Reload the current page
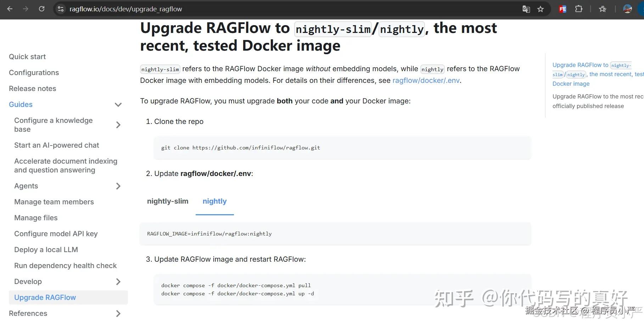Screen dimensions: 644x324 coord(41,9)
